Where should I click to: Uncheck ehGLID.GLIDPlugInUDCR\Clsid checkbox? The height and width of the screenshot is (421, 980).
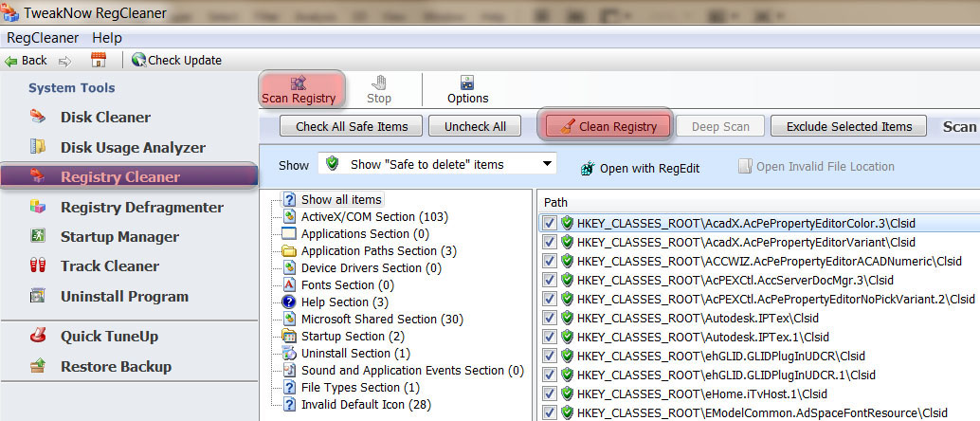tap(550, 356)
